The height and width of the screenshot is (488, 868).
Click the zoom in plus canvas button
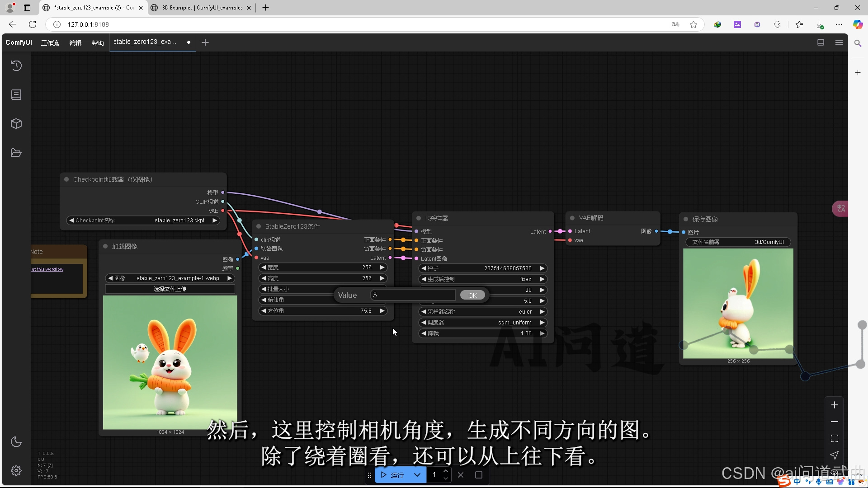835,405
